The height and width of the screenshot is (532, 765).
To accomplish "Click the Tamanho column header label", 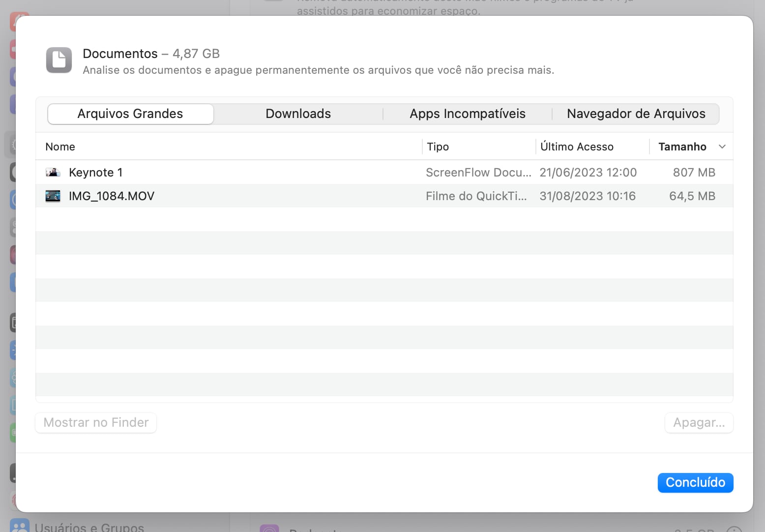I will click(x=682, y=147).
